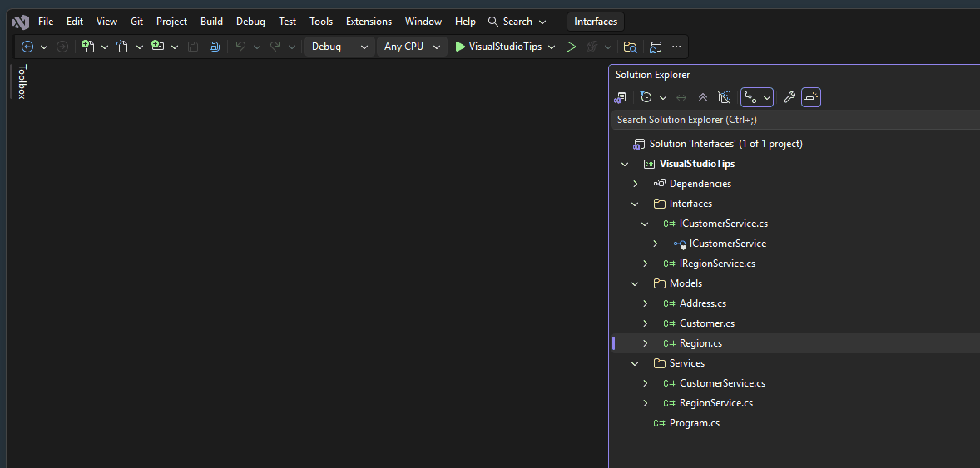This screenshot has height=468, width=980.
Task: Open the View menu
Action: (x=106, y=22)
